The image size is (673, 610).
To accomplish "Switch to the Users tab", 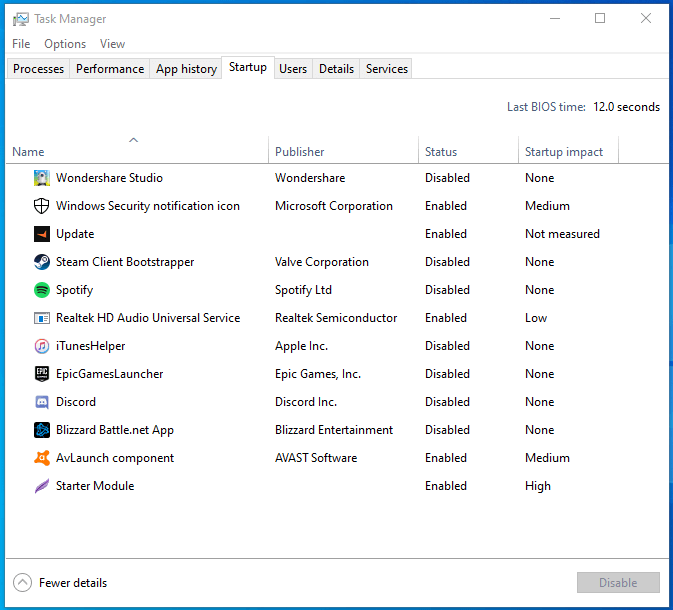I will click(x=293, y=69).
